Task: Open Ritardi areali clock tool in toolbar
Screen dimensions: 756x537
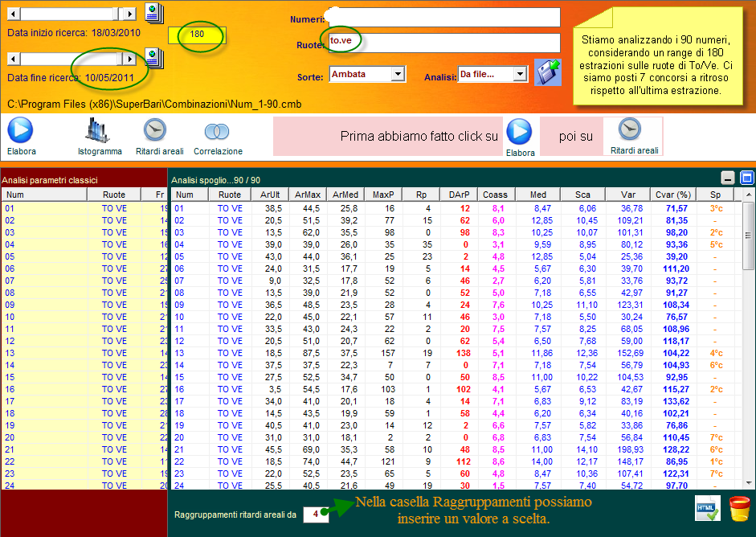Action: 155,131
